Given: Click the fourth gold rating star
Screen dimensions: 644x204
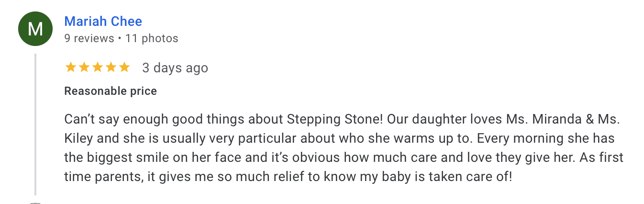Looking at the screenshot, I should pyautogui.click(x=111, y=68).
